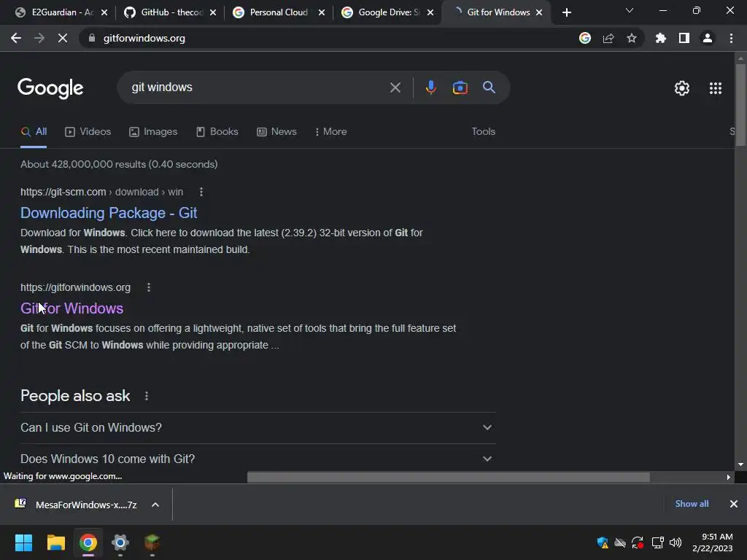This screenshot has width=747, height=560.
Task: Close the downloads bar
Action: 734,504
